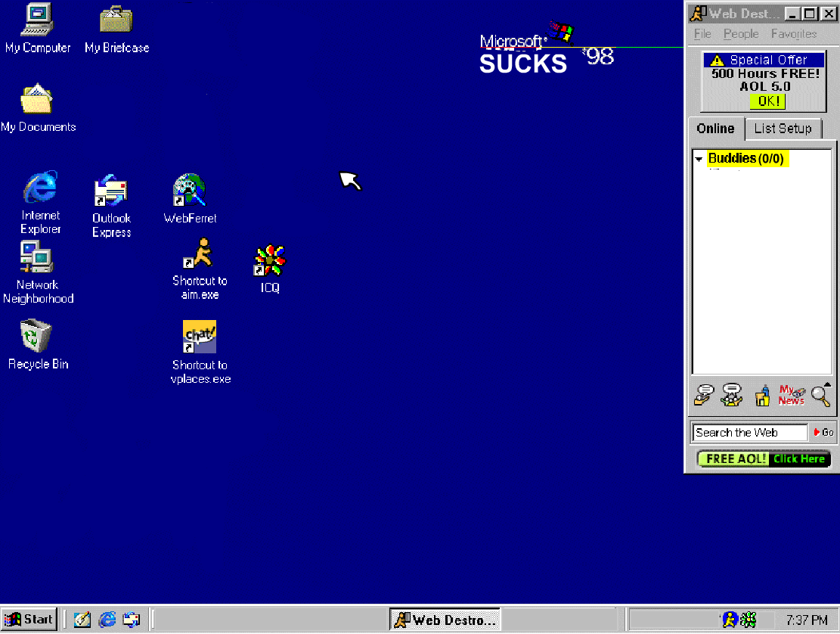The image size is (840, 634).
Task: Open the Favorites menu
Action: click(793, 34)
